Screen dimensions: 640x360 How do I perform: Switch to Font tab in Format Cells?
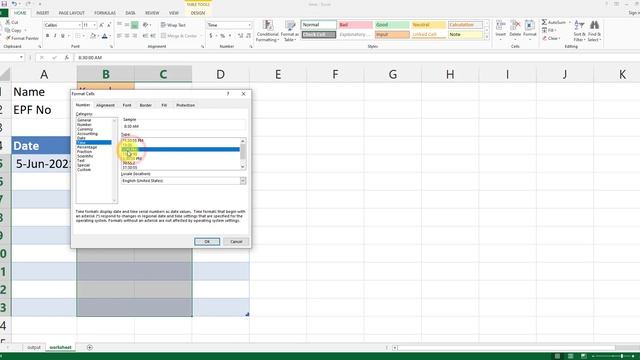click(127, 105)
